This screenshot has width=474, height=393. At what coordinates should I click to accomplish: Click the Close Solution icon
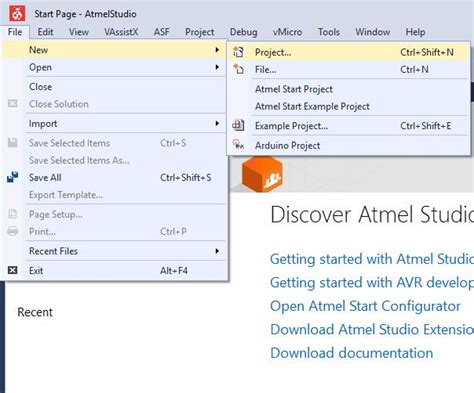[x=13, y=104]
